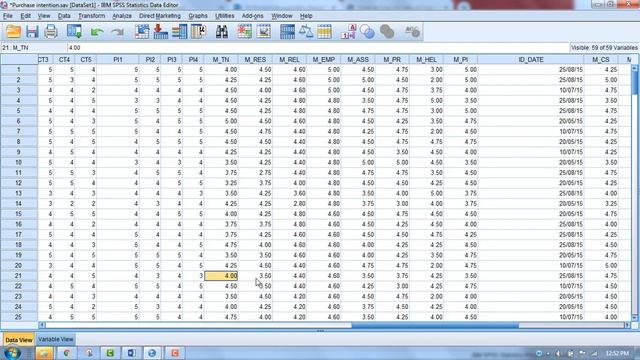Open Find with the binoculars icon
The width and height of the screenshot is (640, 360).
222,31
